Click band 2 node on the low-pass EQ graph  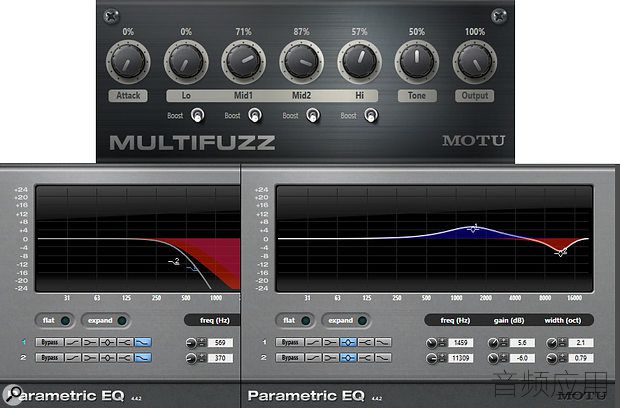coord(174,261)
